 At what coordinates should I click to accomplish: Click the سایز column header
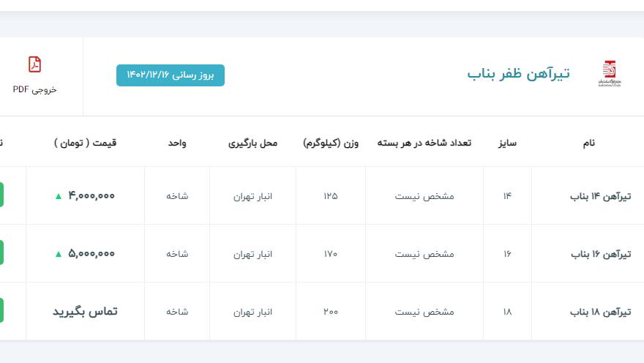click(507, 143)
